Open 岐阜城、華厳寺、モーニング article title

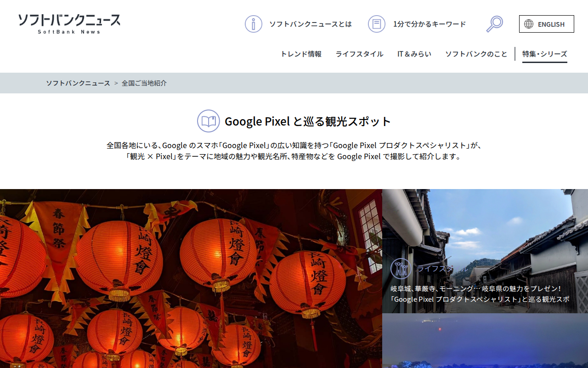480,293
